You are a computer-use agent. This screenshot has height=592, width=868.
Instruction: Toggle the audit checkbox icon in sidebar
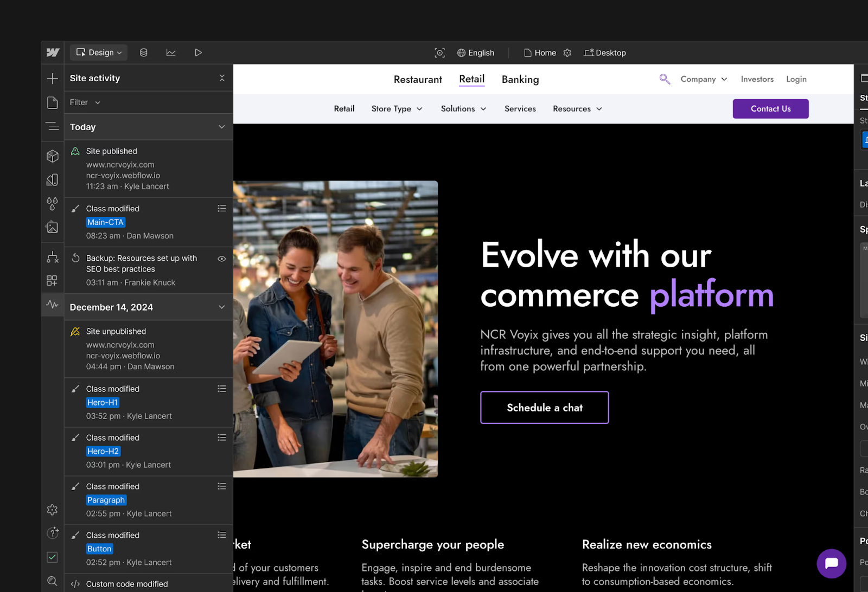tap(52, 557)
